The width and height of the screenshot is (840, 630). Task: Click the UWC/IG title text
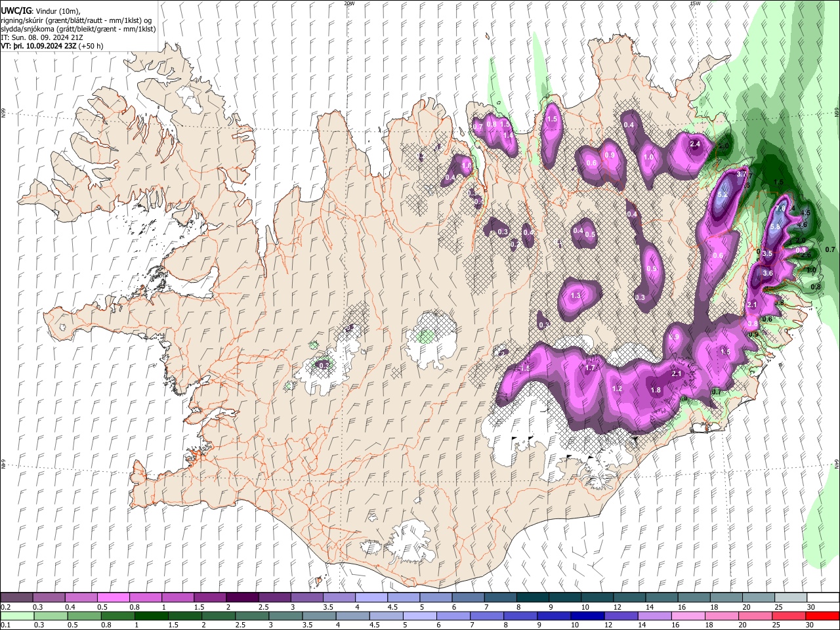16,10
